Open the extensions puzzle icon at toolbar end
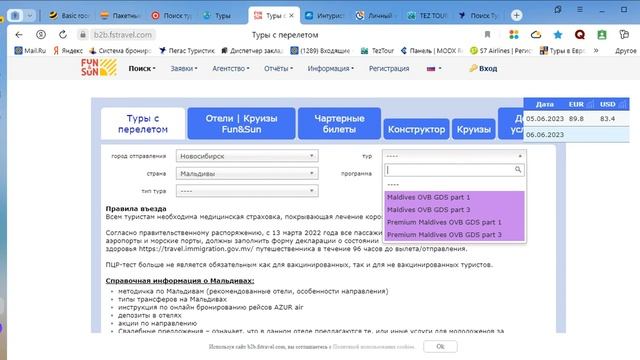 coord(624,35)
